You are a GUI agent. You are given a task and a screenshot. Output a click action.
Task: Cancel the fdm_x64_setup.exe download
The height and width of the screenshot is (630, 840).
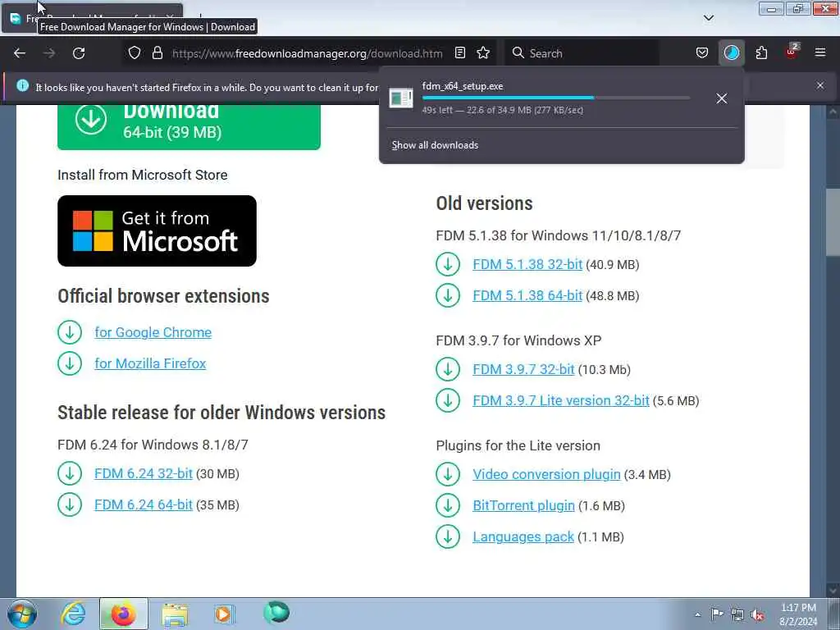pyautogui.click(x=722, y=98)
